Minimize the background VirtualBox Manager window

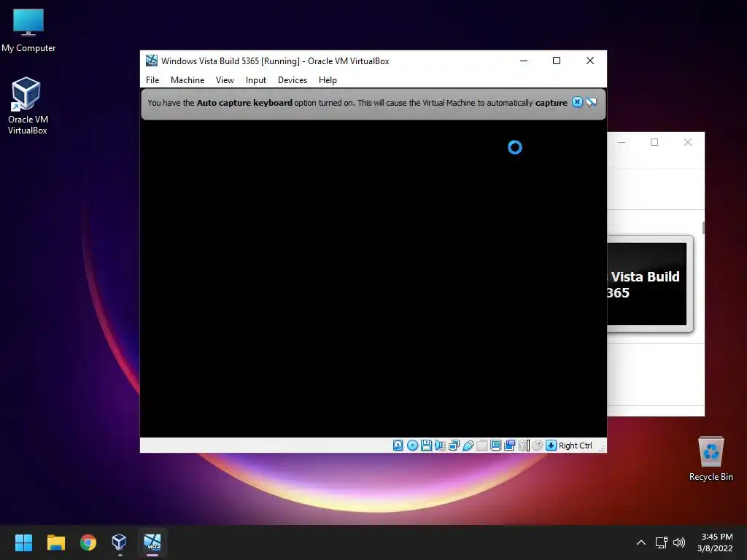tap(622, 142)
